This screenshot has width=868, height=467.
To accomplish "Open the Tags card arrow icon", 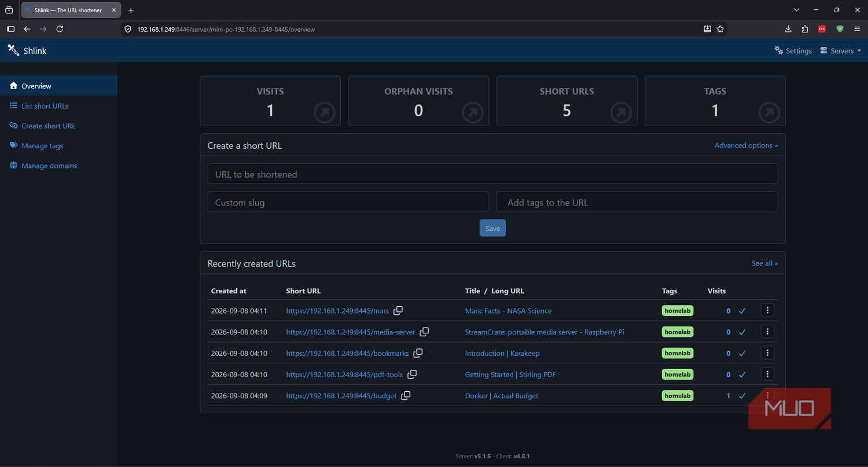I will pyautogui.click(x=769, y=112).
